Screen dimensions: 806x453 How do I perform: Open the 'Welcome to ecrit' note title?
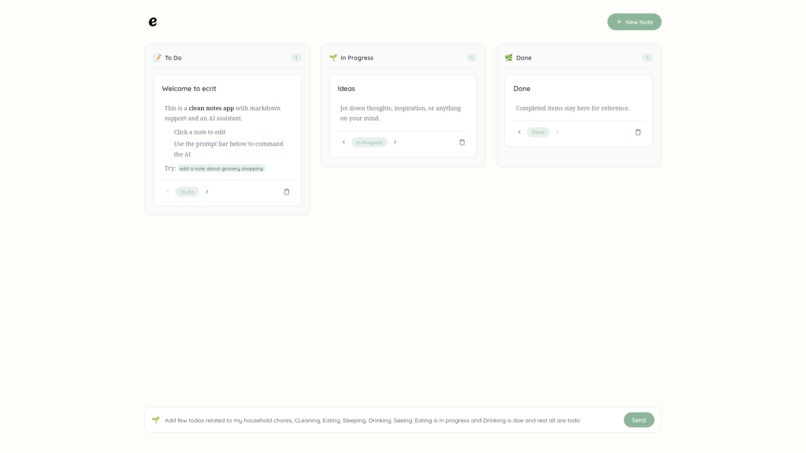(189, 88)
